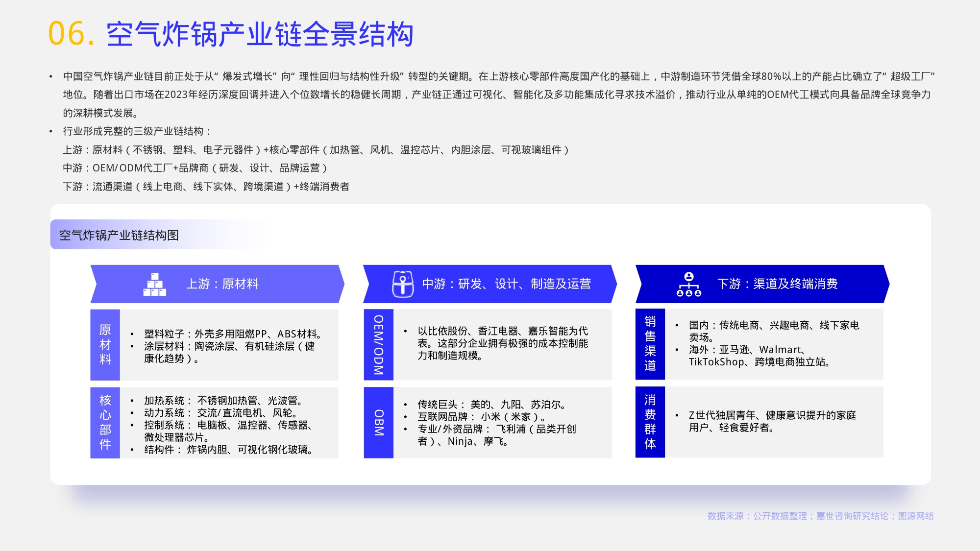Click the 结构件 fryer basket bullet
Screen dimensions: 980x551
(x=228, y=450)
